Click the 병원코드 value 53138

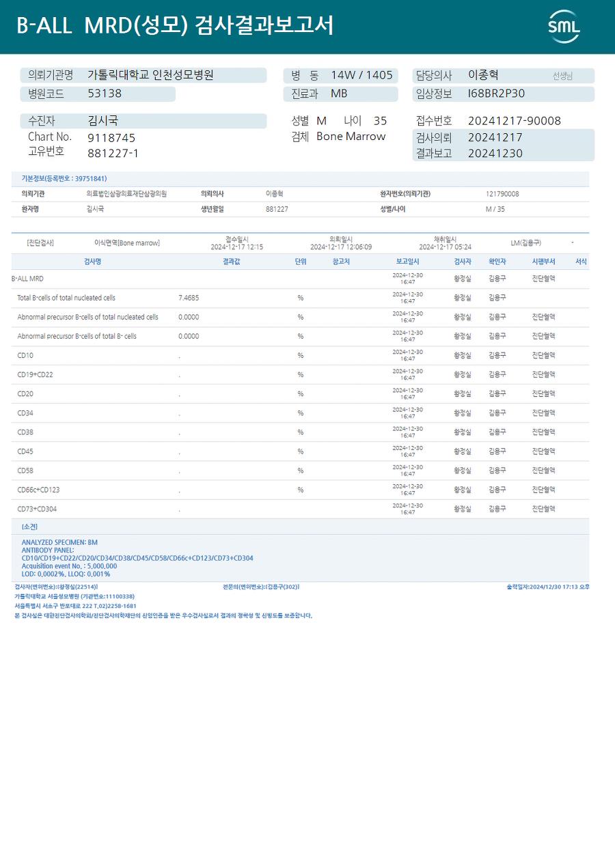[x=105, y=94]
